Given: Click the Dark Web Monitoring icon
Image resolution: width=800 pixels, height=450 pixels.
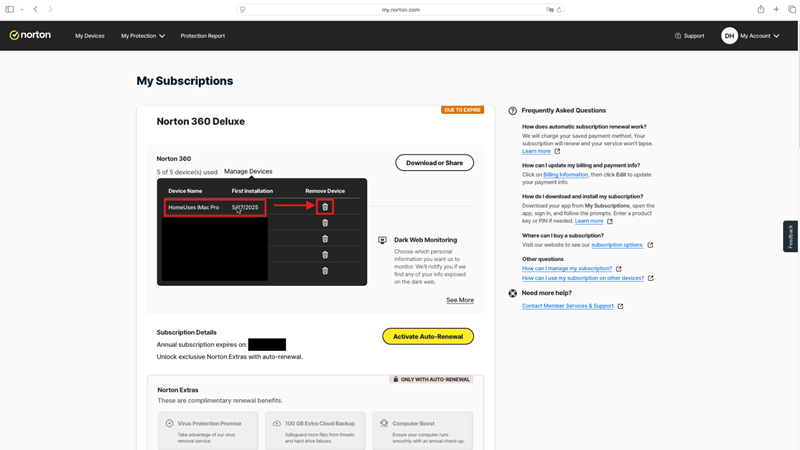Looking at the screenshot, I should (382, 240).
